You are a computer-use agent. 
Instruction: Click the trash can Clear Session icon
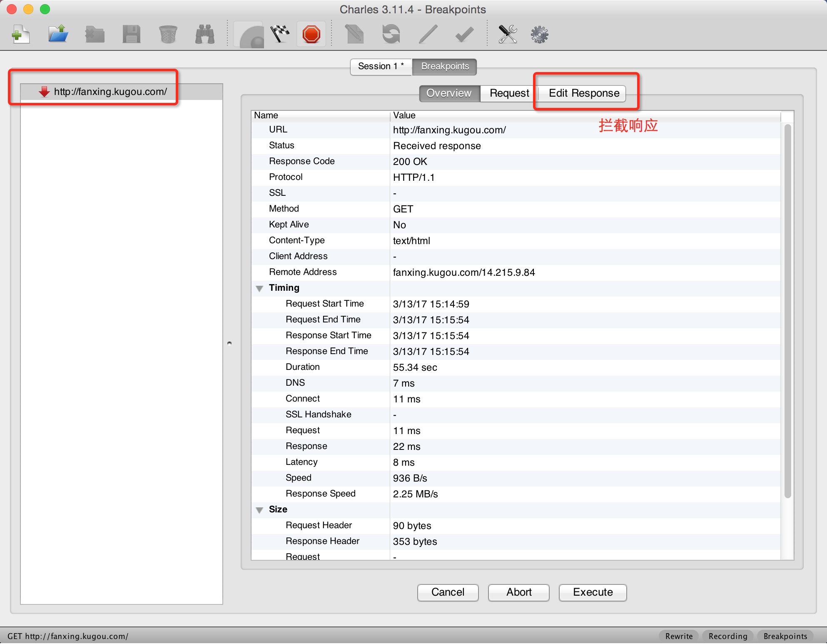click(168, 34)
